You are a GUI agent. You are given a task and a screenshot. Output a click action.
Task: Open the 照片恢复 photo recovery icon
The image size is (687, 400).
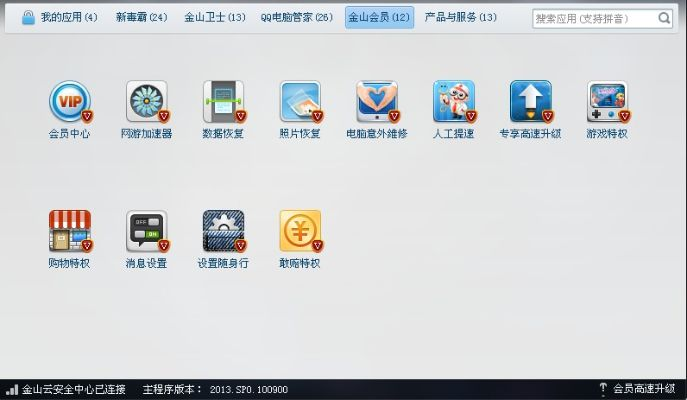[x=301, y=101]
